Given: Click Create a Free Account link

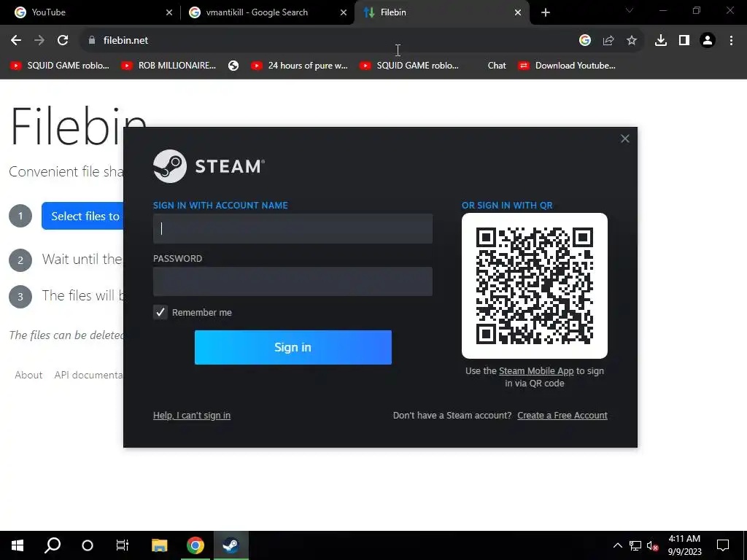Looking at the screenshot, I should (x=562, y=415).
